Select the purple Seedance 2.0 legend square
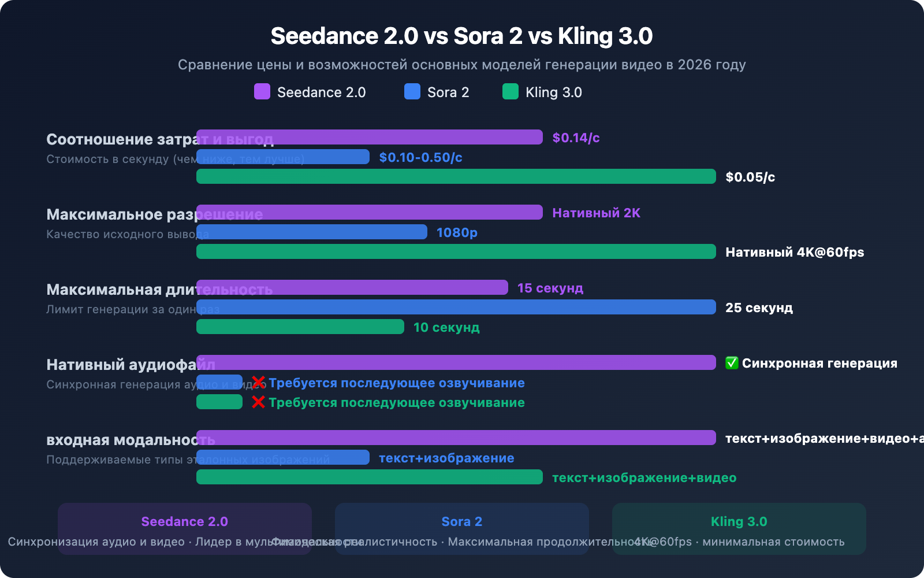The width and height of the screenshot is (924, 578). pyautogui.click(x=261, y=92)
